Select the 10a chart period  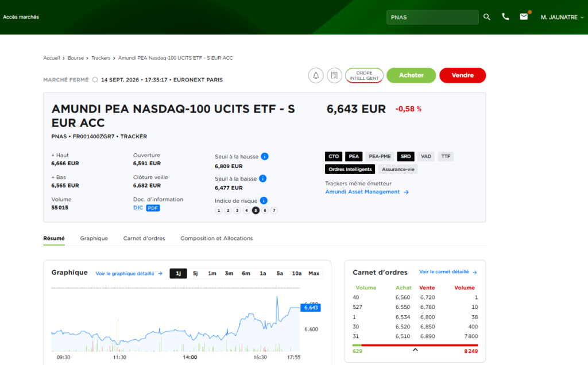(x=297, y=274)
